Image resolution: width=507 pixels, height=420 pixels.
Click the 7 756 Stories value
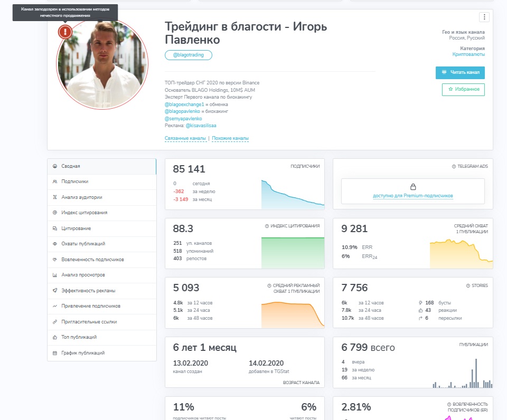pyautogui.click(x=354, y=288)
